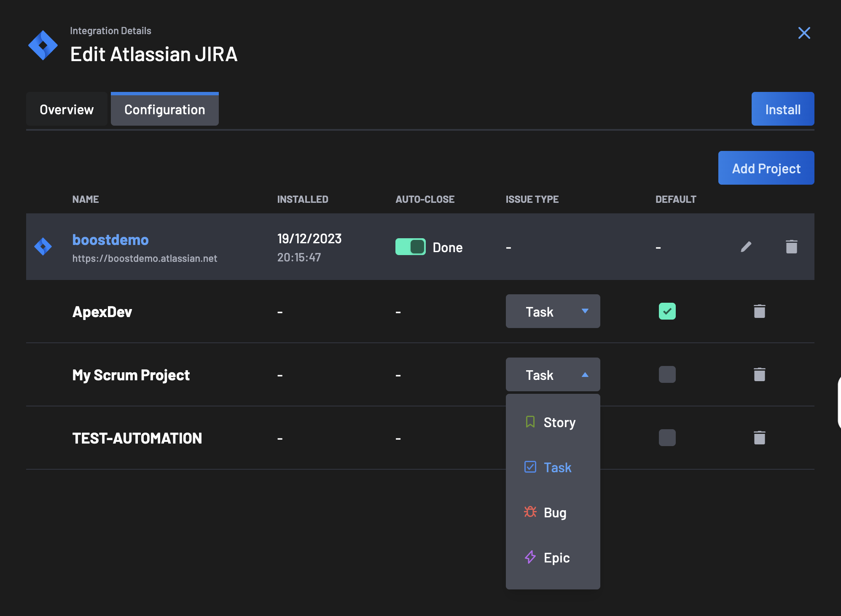The image size is (841, 616).
Task: Enable Default checkbox for TEST-AUTOMATION
Action: pyautogui.click(x=667, y=438)
